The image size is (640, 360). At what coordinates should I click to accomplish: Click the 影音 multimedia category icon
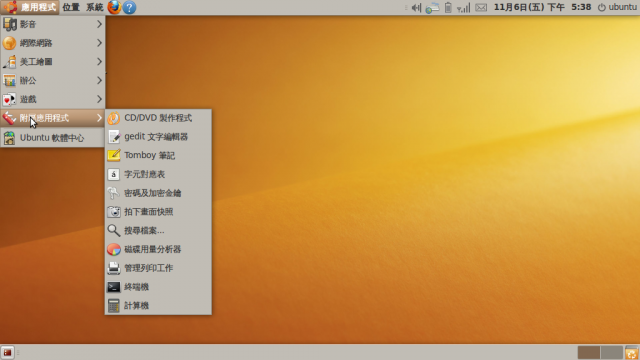point(9,24)
